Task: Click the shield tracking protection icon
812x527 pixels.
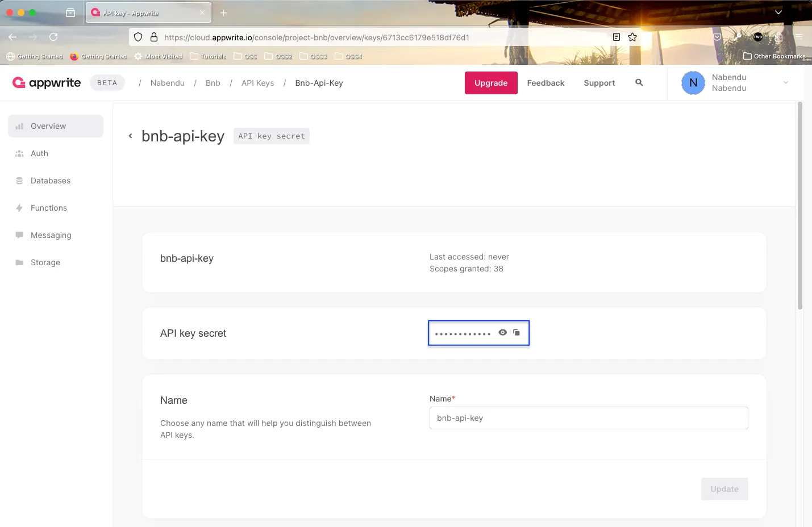Action: pyautogui.click(x=138, y=37)
